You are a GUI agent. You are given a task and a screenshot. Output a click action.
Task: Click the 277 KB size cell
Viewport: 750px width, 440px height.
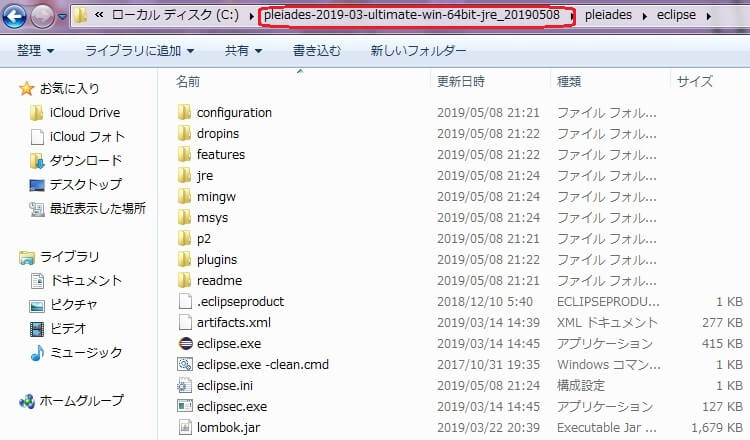(x=722, y=323)
